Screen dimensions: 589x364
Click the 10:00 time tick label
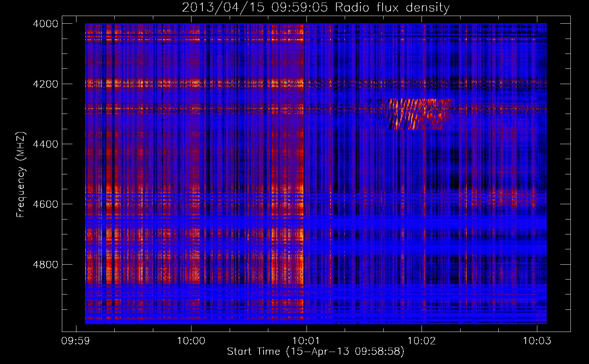[191, 341]
